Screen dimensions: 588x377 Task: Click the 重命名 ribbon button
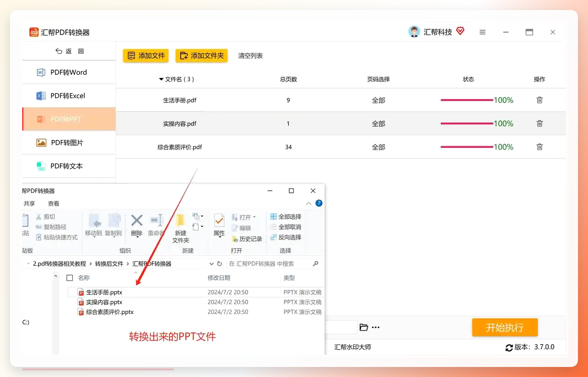pyautogui.click(x=156, y=225)
